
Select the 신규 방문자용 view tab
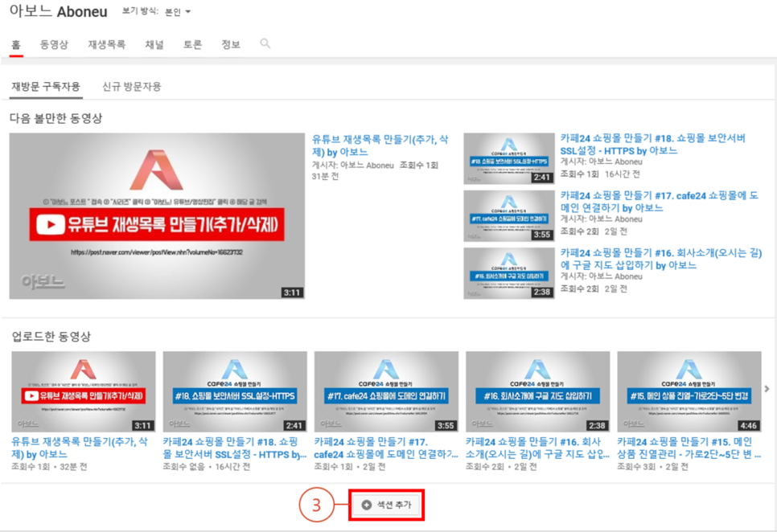pos(132,87)
